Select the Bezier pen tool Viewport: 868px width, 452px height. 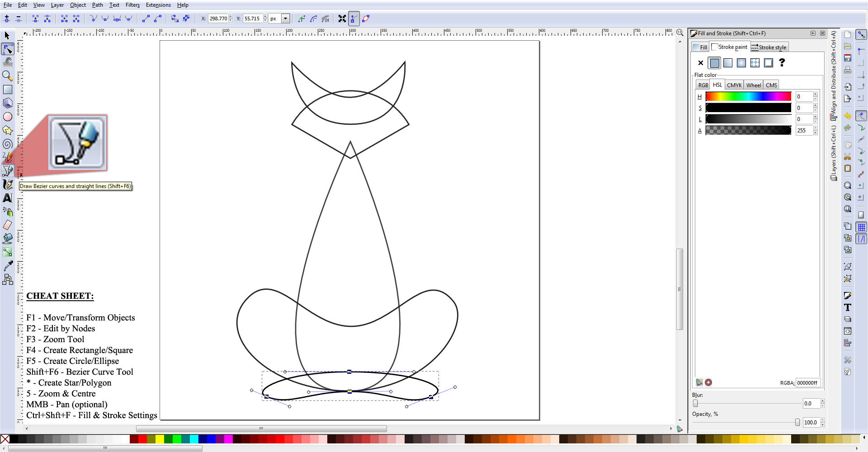[8, 171]
